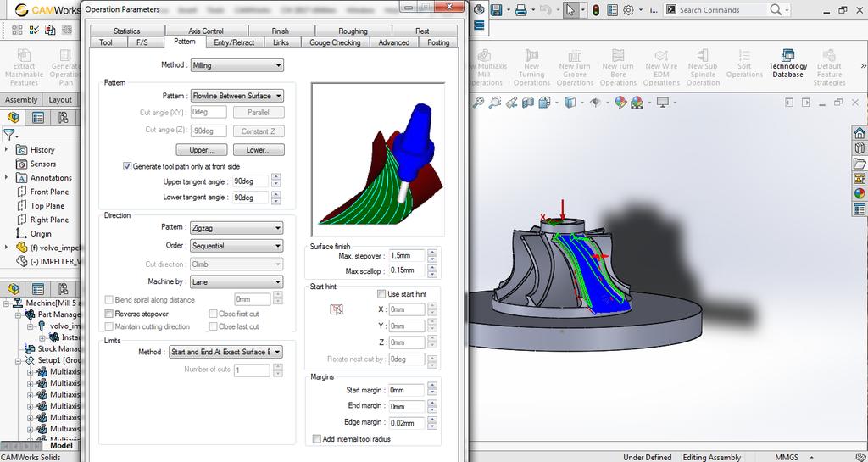Image resolution: width=868 pixels, height=462 pixels.
Task: Increase the Max. stepover spinner value
Action: click(x=432, y=253)
